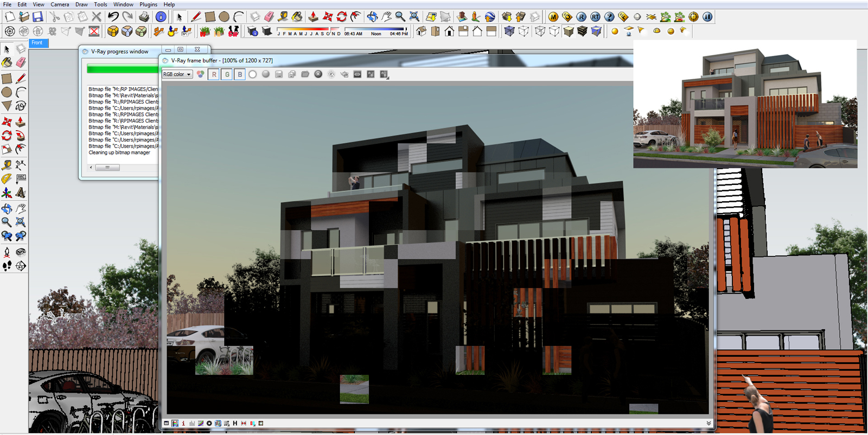Open RGB color channel dropdown
Viewport: 868px width, 435px height.
point(177,74)
